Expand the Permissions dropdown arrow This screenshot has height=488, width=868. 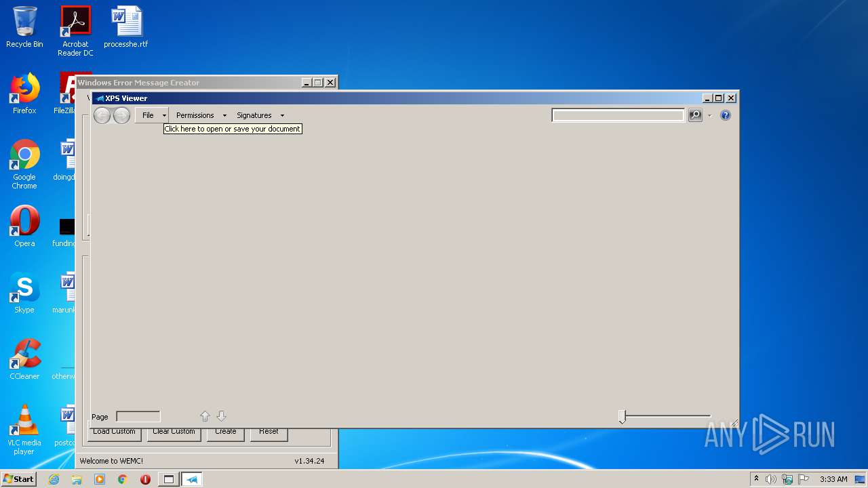click(224, 115)
